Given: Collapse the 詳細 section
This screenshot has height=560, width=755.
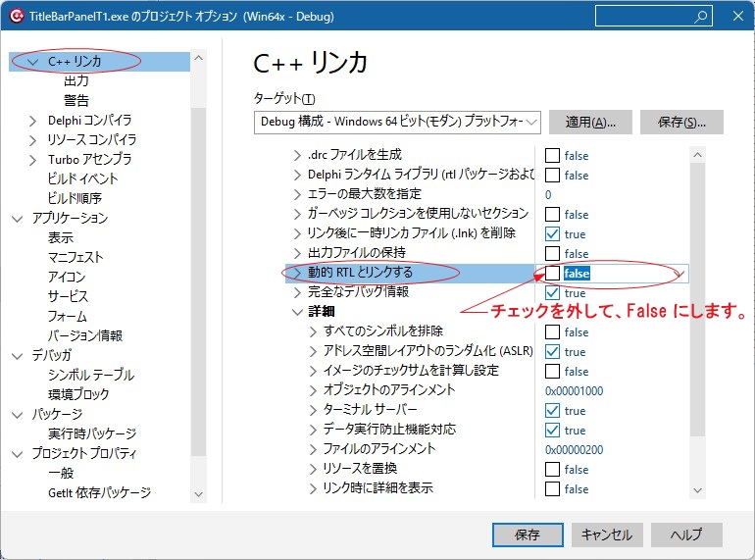Looking at the screenshot, I should 298,312.
